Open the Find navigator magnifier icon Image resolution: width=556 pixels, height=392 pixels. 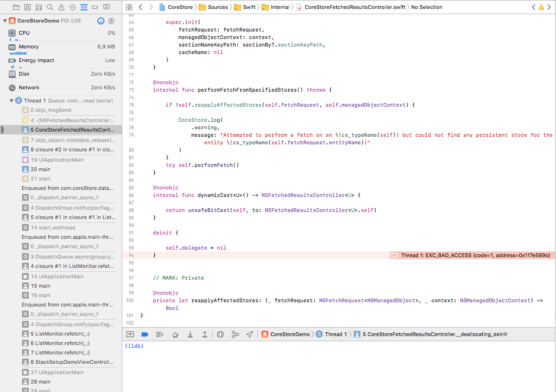(50, 7)
